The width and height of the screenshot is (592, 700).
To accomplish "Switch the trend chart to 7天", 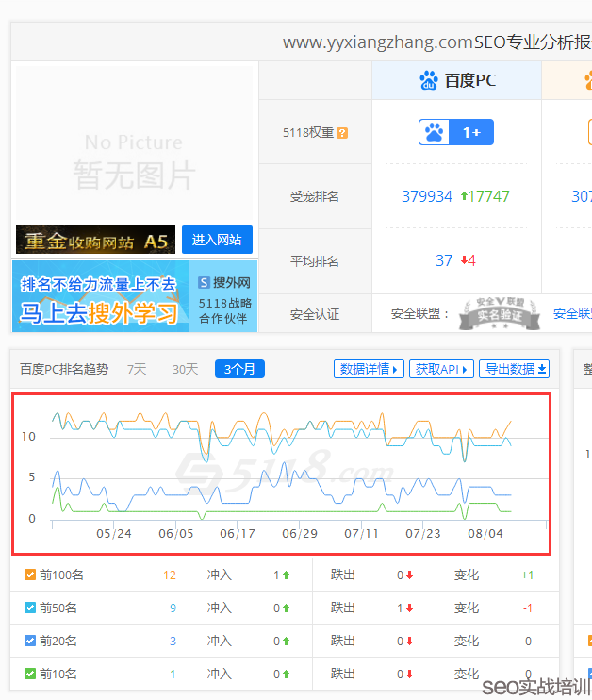I will coord(137,369).
